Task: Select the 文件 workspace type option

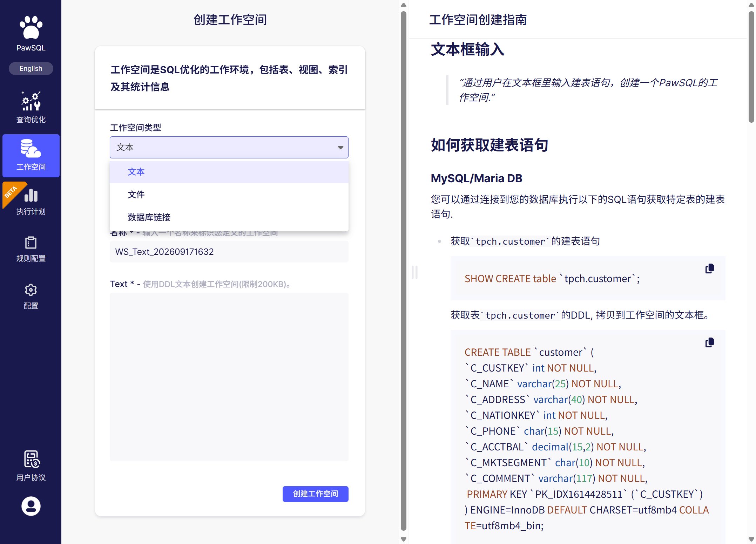Action: 229,195
